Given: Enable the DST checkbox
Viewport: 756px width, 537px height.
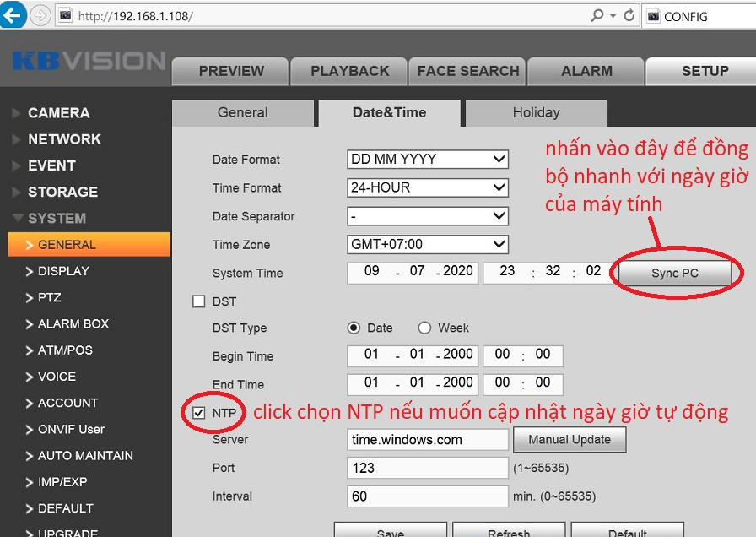Looking at the screenshot, I should coord(199,301).
